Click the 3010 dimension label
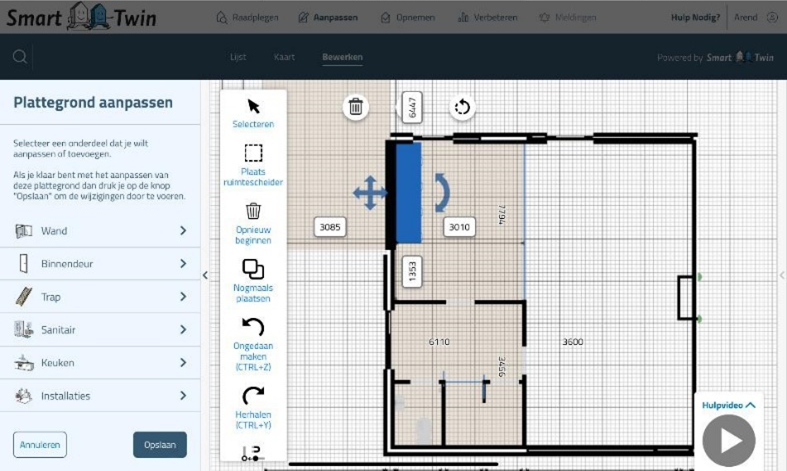 coord(459,227)
